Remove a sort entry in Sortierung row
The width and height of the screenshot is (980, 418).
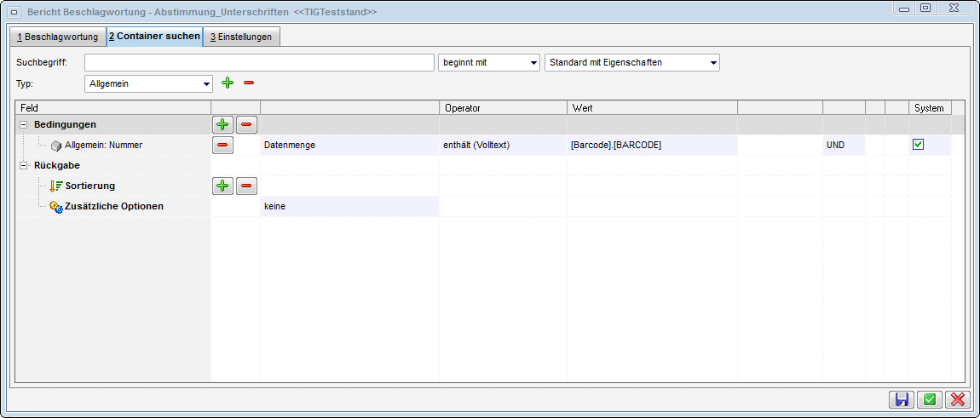(x=246, y=186)
